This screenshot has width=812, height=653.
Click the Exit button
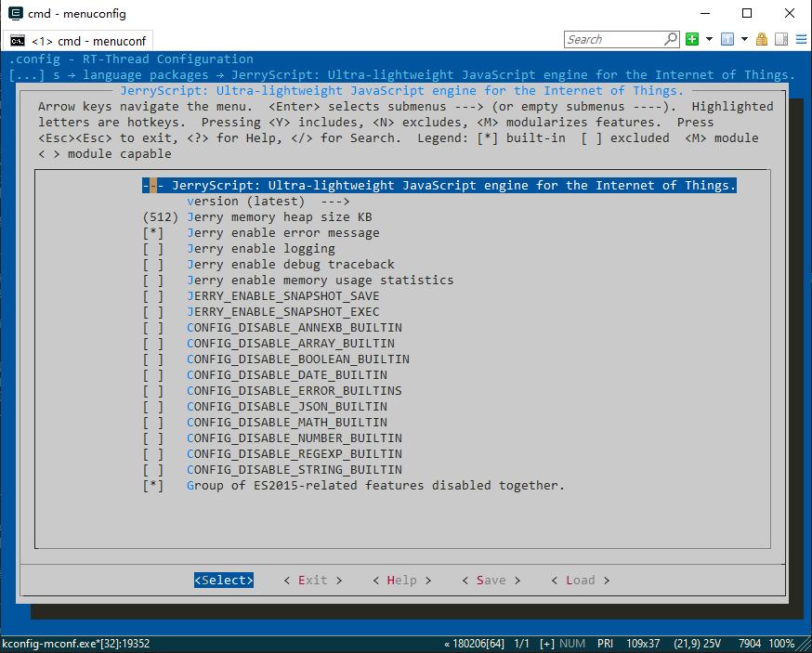(313, 581)
